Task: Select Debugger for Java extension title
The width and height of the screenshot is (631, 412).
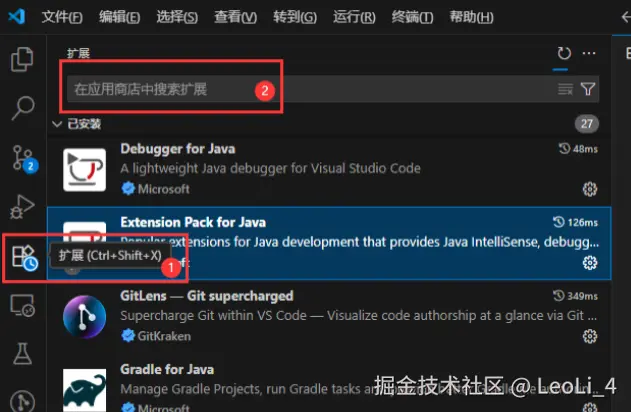Action: pyautogui.click(x=177, y=148)
